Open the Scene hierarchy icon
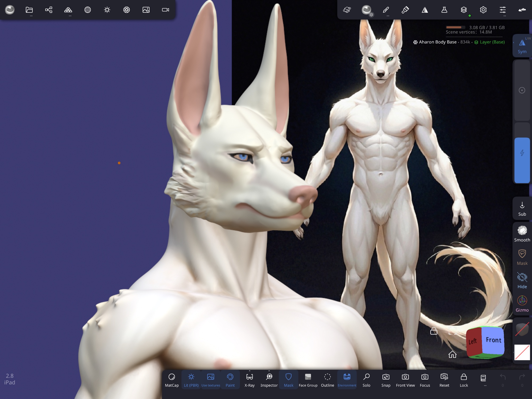This screenshot has width=532, height=399. click(49, 10)
